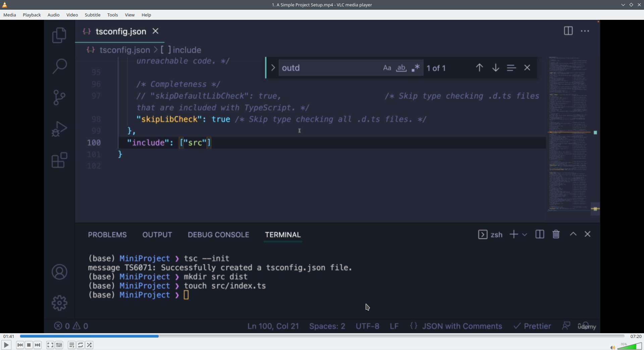Select the TERMINAL panel tab
644x350 pixels.
(283, 235)
